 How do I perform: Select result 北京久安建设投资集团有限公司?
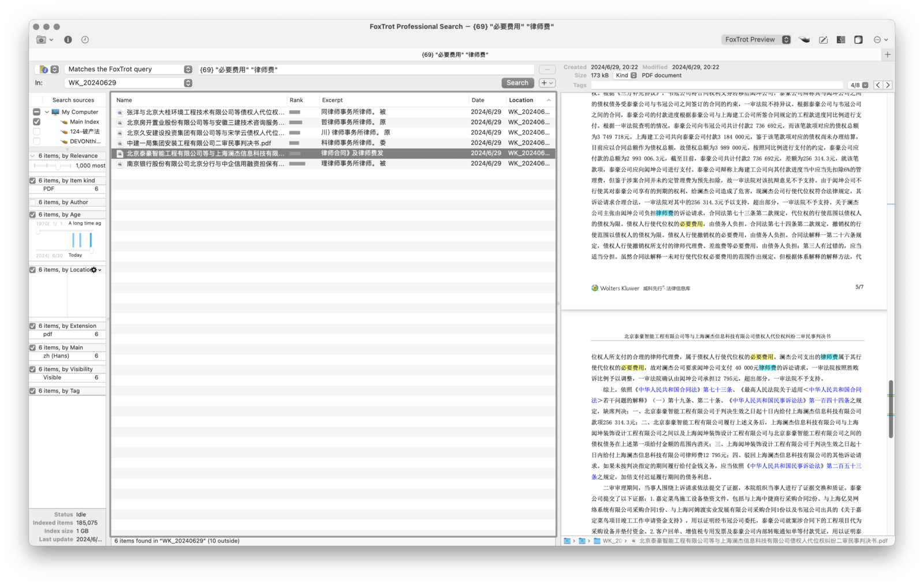333,133
